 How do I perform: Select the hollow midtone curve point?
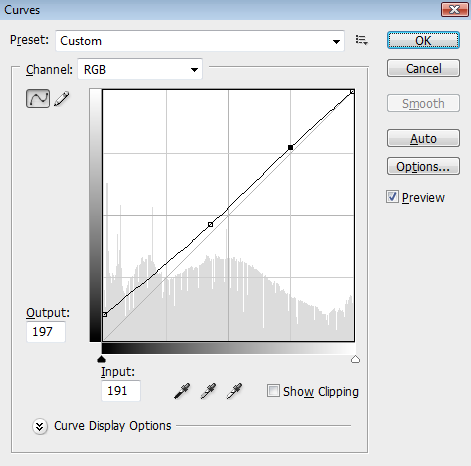tap(210, 225)
